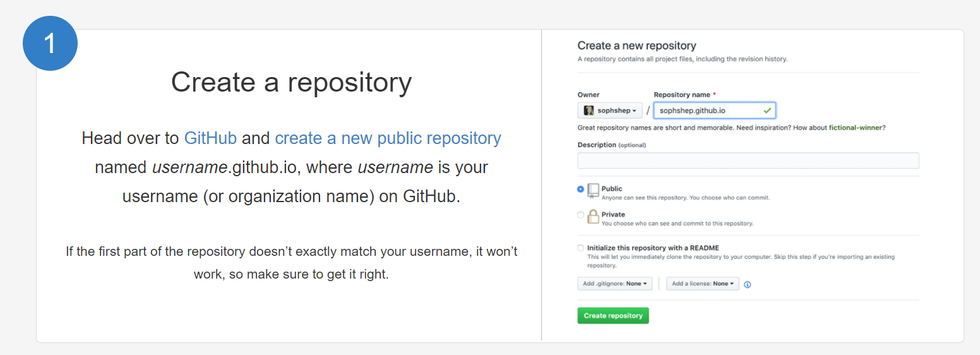
Task: Follow the create a new public repository link
Action: point(388,138)
